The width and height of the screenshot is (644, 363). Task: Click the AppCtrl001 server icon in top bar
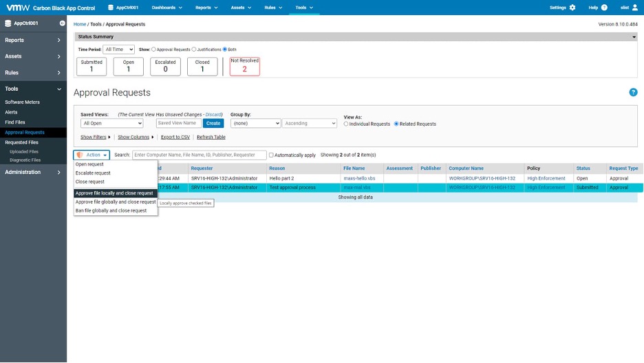pyautogui.click(x=111, y=8)
